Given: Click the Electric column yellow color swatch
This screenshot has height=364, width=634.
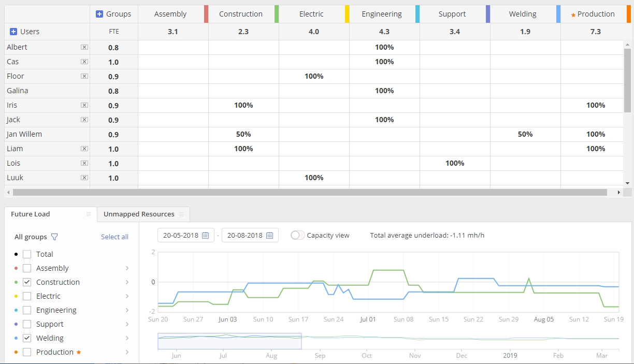Looking at the screenshot, I should click(x=347, y=14).
